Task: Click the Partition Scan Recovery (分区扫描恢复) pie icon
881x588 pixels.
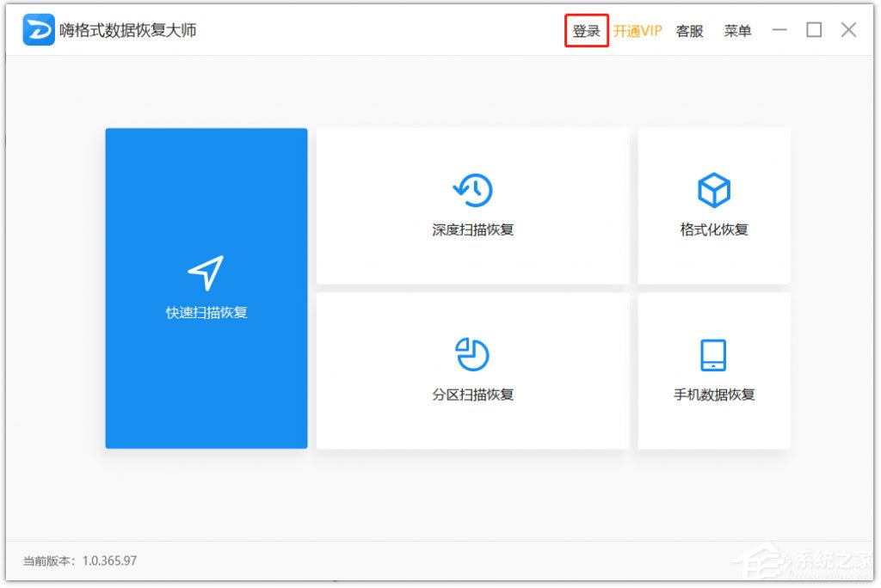Action: pyautogui.click(x=471, y=352)
